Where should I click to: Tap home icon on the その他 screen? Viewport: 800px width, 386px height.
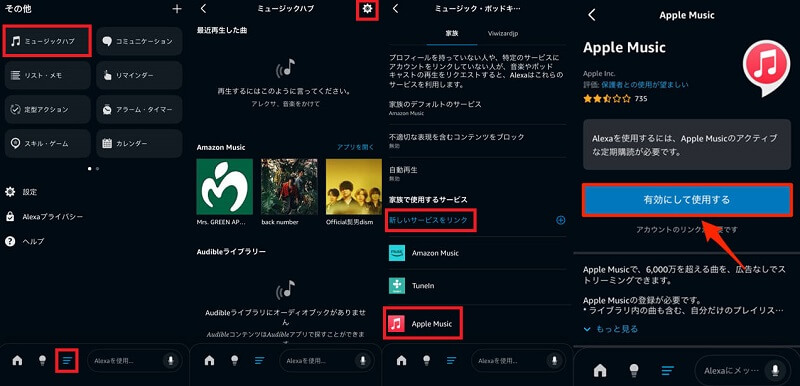17,361
